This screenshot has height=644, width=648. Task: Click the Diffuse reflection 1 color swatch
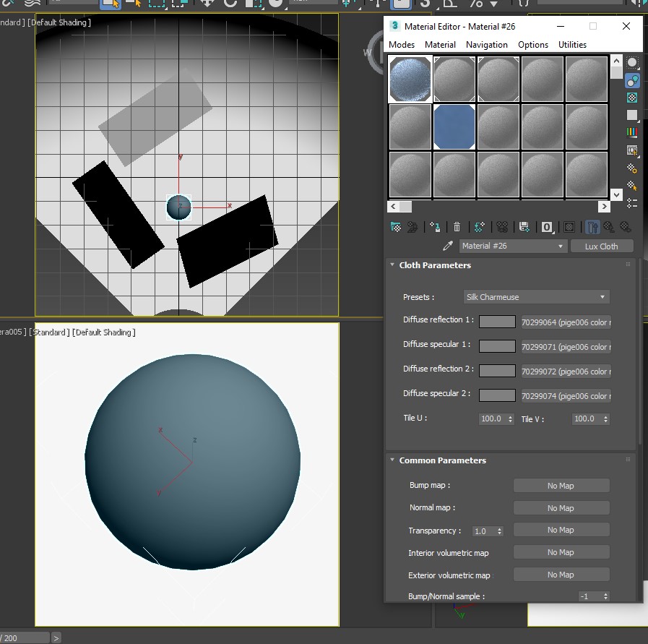click(497, 322)
